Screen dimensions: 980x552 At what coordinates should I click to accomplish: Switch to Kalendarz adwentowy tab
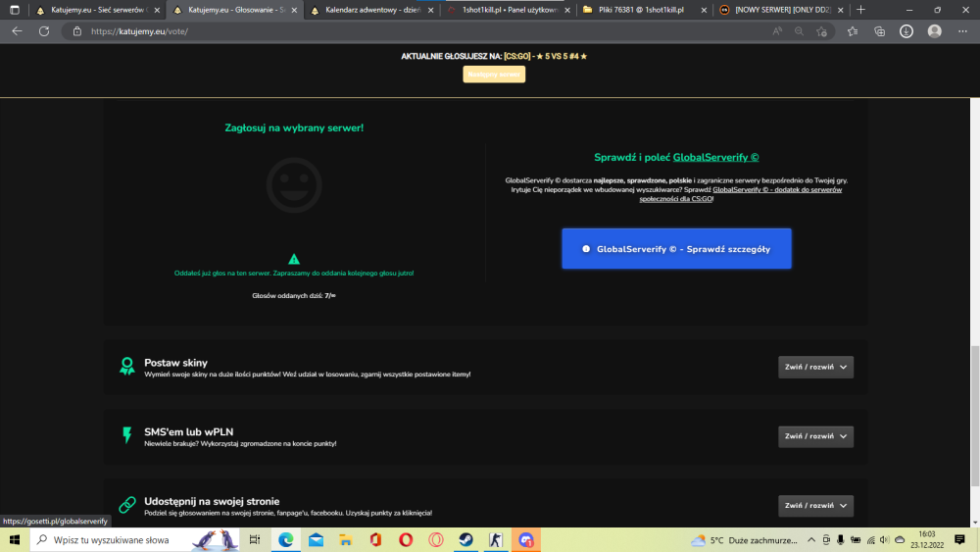[372, 10]
